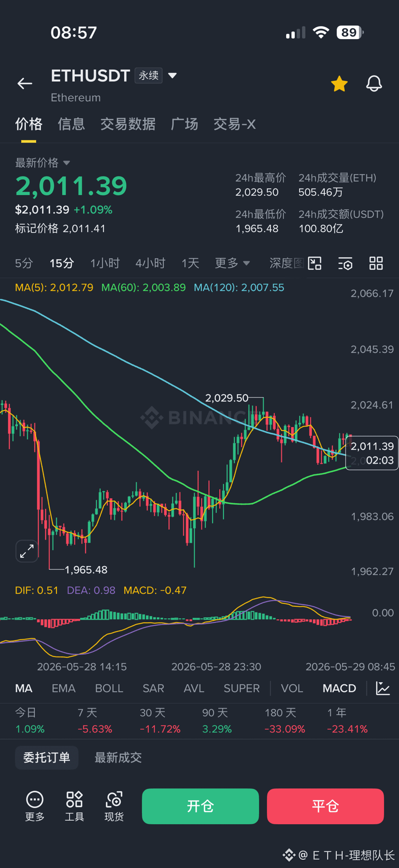Viewport: 399px width, 868px height.
Task: Toggle the SUPER indicator
Action: pos(241,688)
